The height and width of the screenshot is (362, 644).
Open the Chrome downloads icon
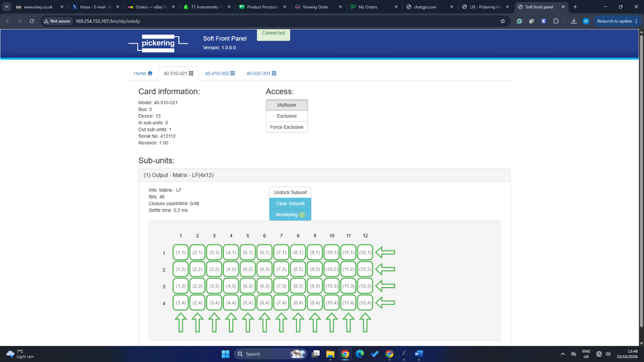(573, 21)
